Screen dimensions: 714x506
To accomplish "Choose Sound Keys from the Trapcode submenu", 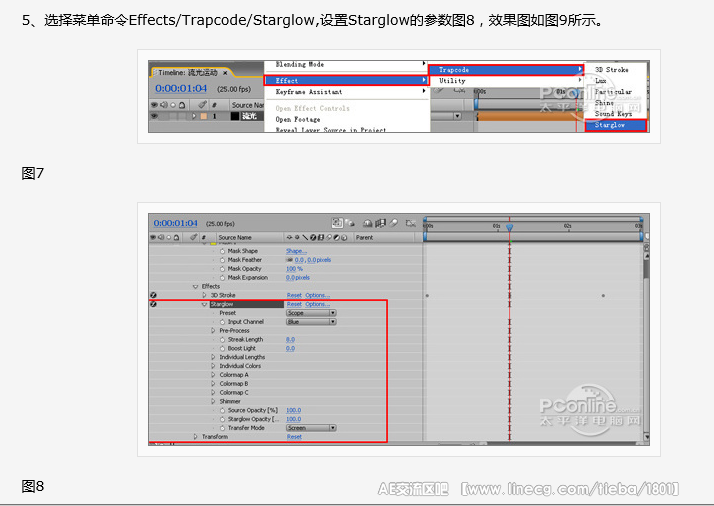I will pyautogui.click(x=613, y=114).
